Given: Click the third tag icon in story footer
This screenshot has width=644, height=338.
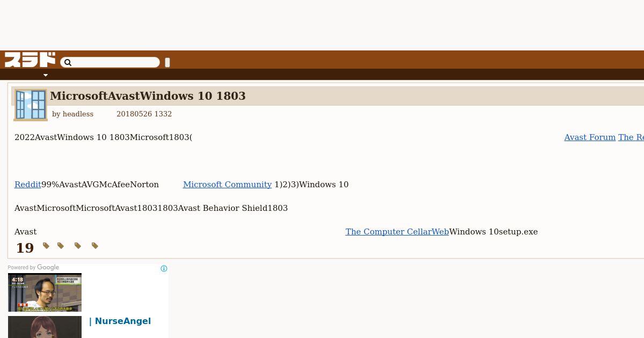Looking at the screenshot, I should click(78, 246).
